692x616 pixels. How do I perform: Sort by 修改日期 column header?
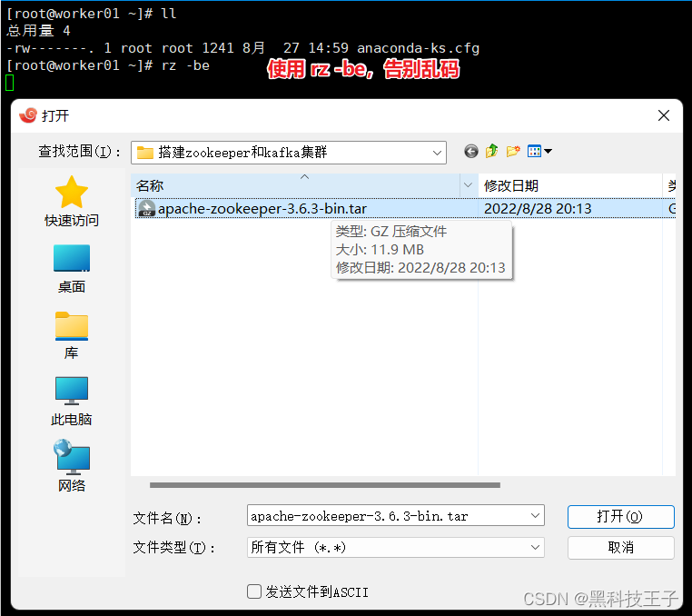pyautogui.click(x=569, y=185)
